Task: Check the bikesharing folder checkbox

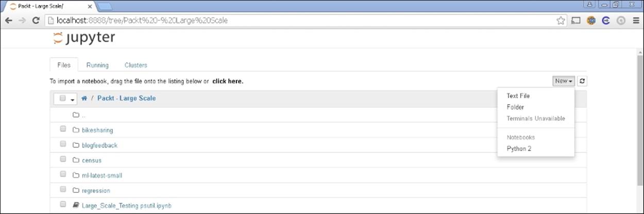Action: coord(63,129)
